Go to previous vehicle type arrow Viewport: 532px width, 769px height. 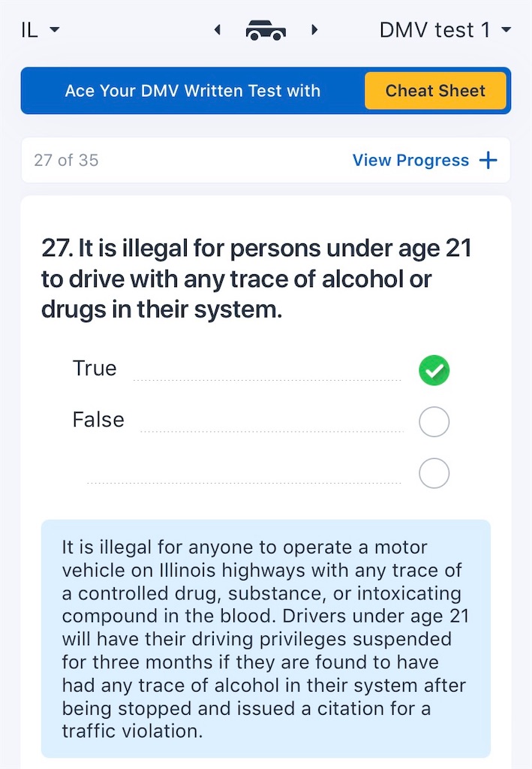click(218, 30)
